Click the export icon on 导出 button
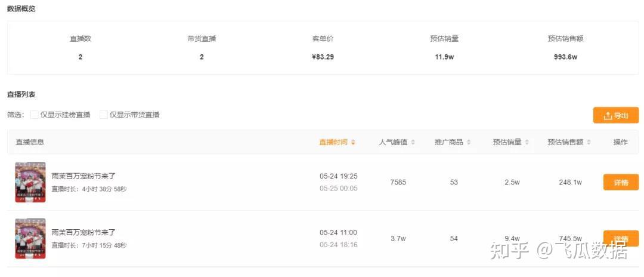This screenshot has width=644, height=277. click(608, 116)
